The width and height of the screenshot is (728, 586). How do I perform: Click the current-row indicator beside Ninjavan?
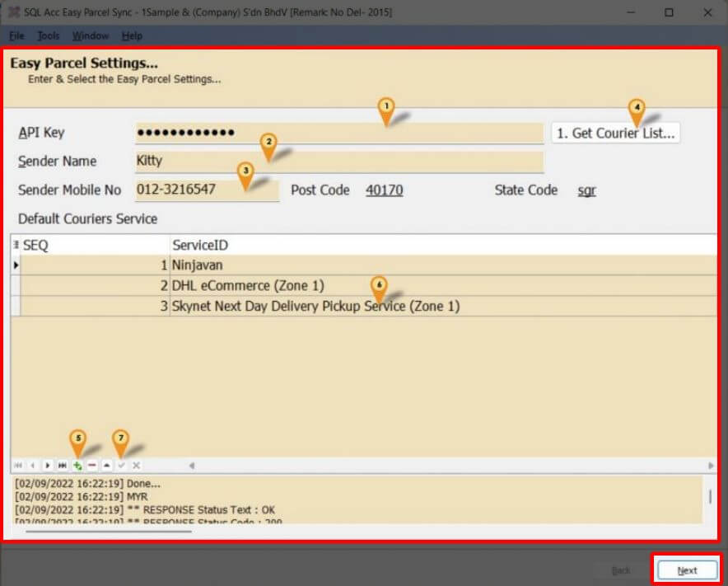pyautogui.click(x=16, y=265)
